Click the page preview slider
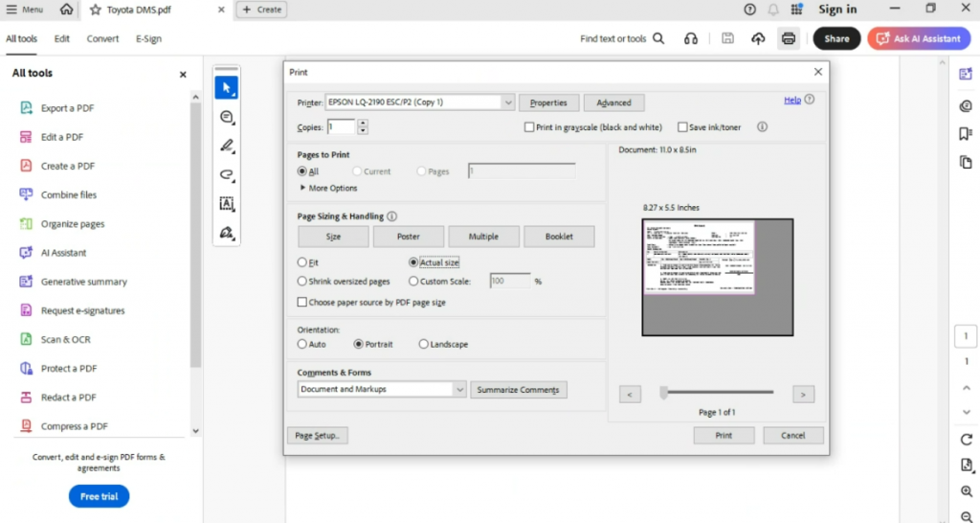The height and width of the screenshot is (523, 980). [716, 392]
